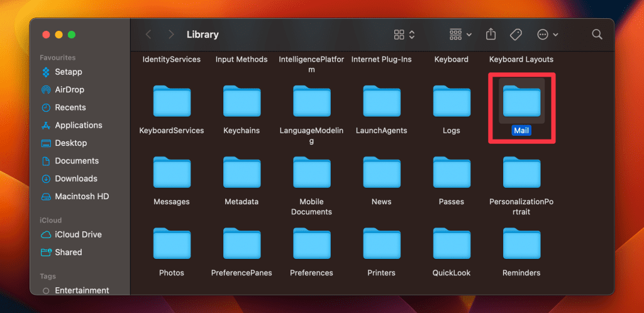The image size is (644, 313).
Task: Select the Logs folder
Action: coord(452,102)
